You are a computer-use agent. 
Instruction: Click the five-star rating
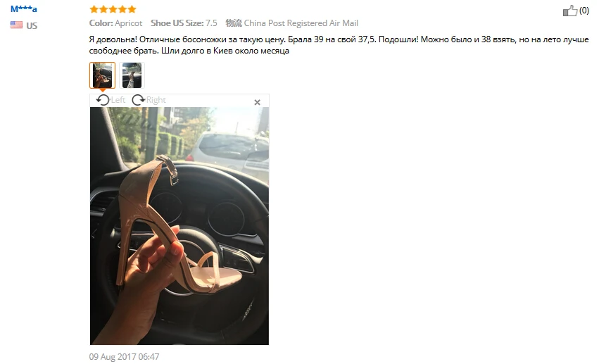[x=113, y=9]
